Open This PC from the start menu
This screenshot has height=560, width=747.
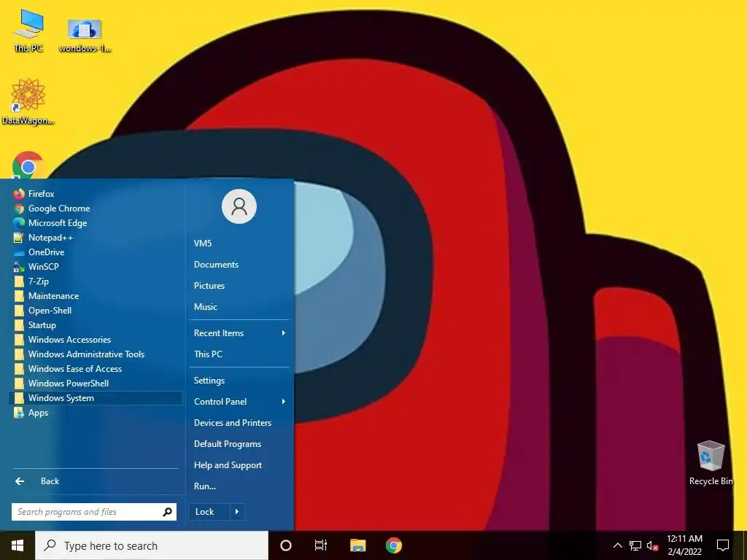[x=239, y=354]
